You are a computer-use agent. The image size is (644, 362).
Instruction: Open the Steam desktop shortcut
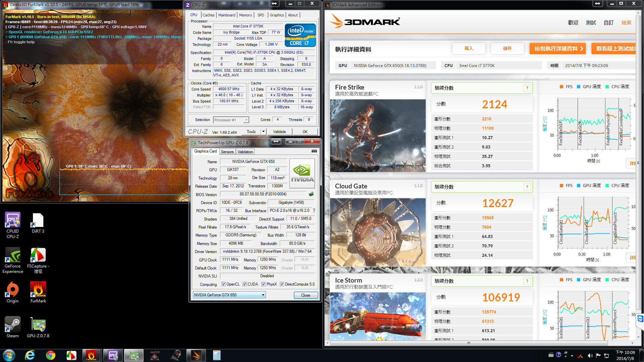coord(13,327)
